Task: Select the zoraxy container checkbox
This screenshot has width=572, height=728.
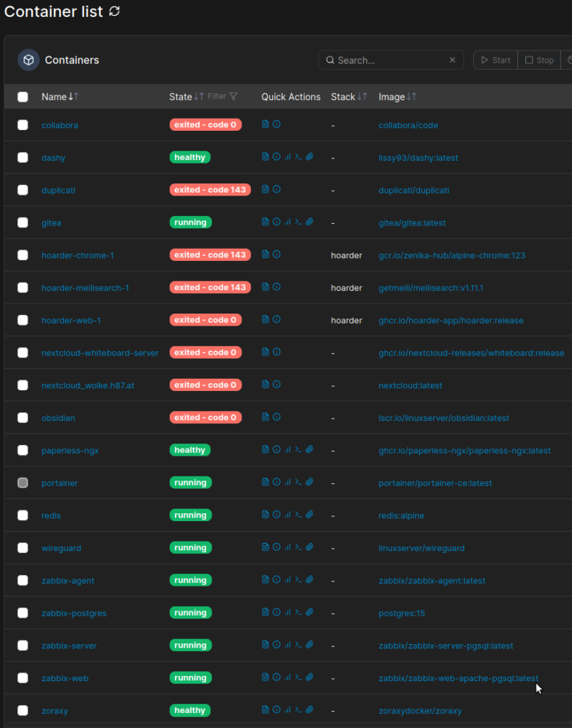Action: pyautogui.click(x=23, y=710)
